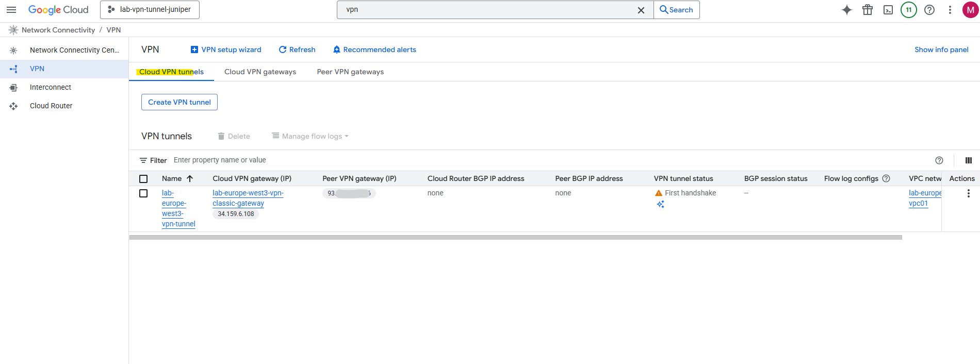
Task: Clear the search box with the X icon
Action: [x=641, y=10]
